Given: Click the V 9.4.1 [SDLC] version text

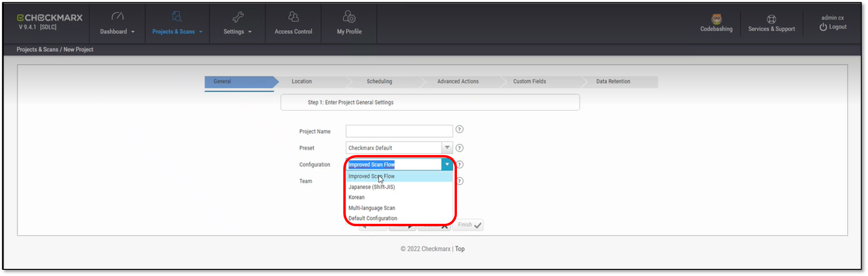Looking at the screenshot, I should point(37,27).
